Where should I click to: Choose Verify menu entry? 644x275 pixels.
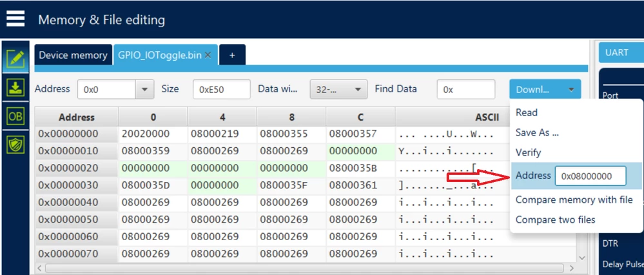(x=528, y=152)
